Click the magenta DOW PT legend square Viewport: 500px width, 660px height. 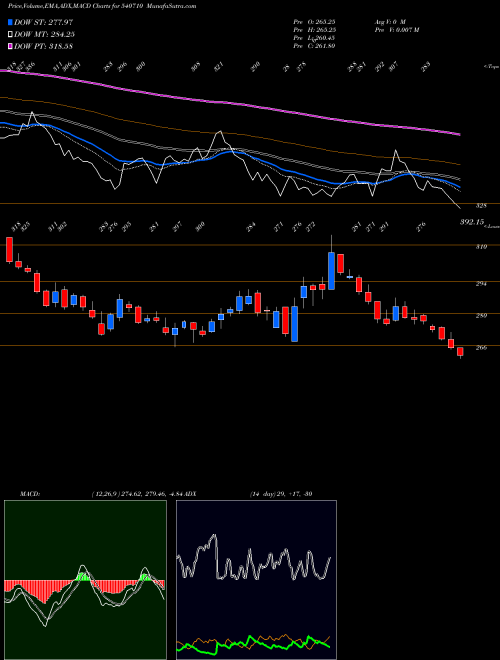click(x=10, y=46)
